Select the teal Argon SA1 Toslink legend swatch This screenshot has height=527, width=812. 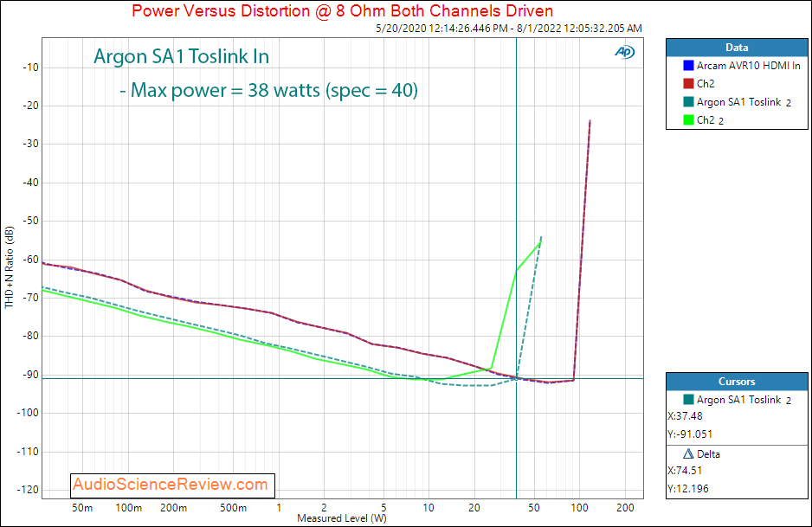point(688,102)
